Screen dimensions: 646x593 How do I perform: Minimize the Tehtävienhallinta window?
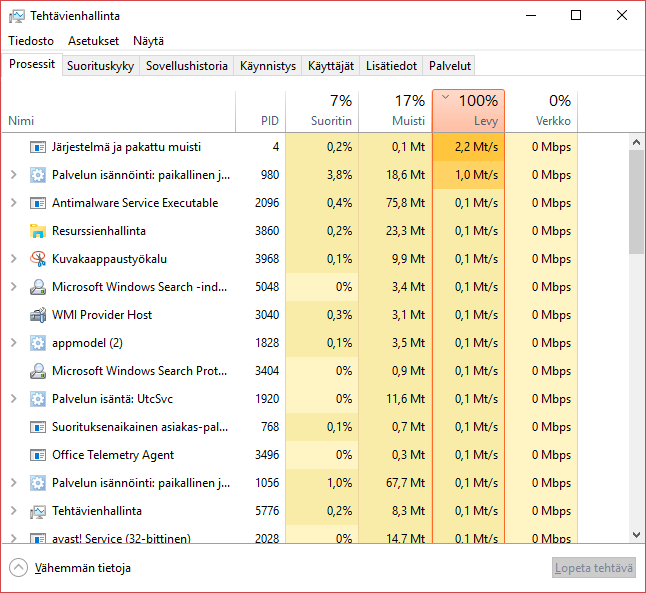coord(531,16)
